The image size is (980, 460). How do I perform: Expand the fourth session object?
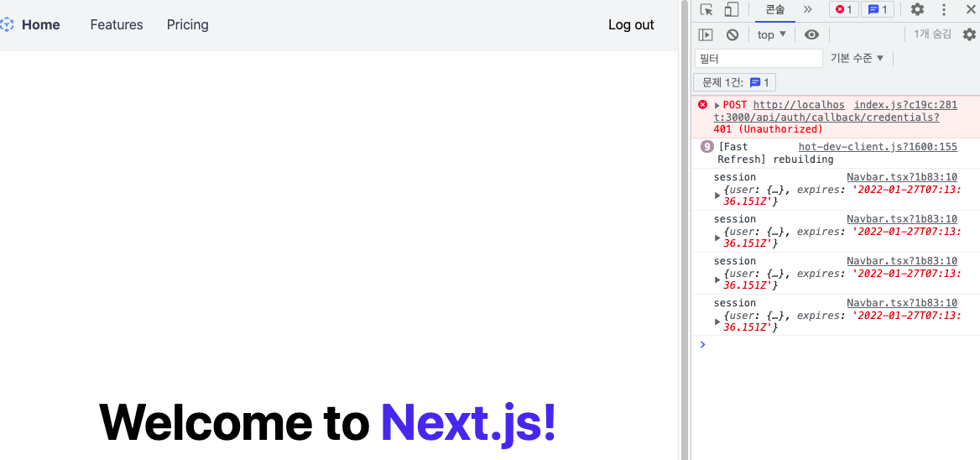tap(717, 321)
